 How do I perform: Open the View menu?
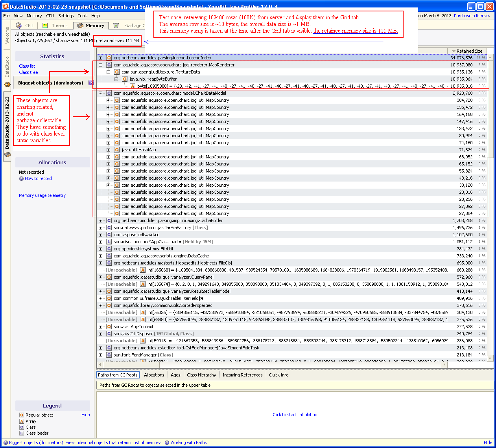tap(18, 16)
